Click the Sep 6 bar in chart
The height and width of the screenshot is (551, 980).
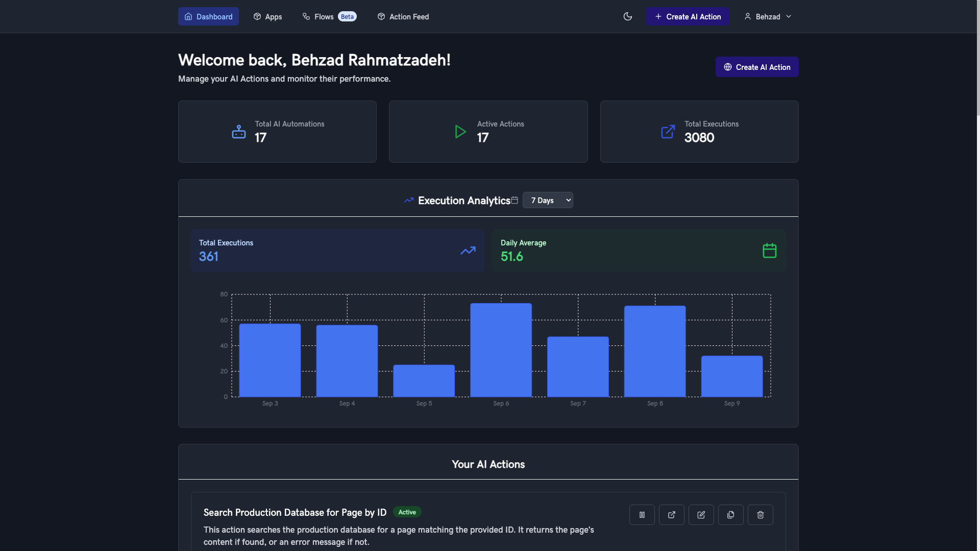(x=501, y=350)
